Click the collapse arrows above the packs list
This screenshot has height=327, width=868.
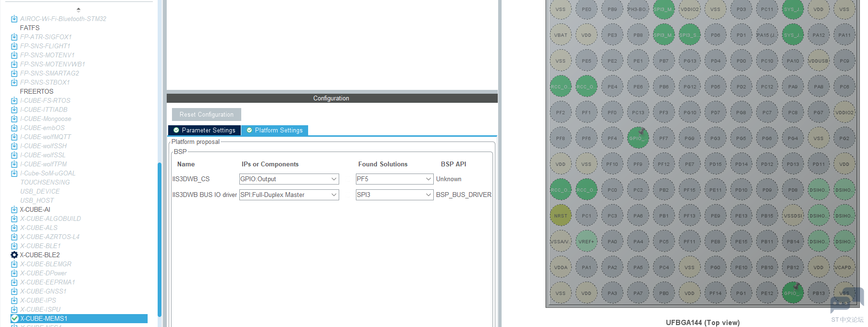click(x=78, y=10)
